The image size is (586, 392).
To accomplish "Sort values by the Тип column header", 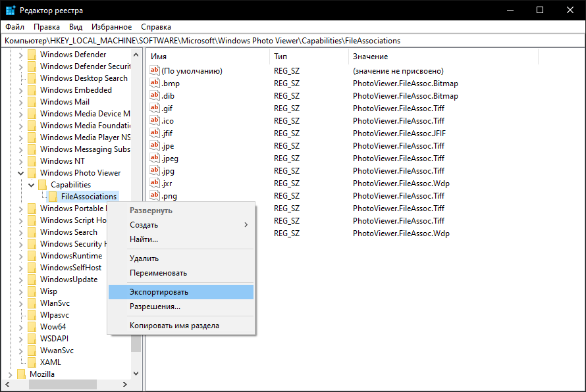I will [309, 57].
